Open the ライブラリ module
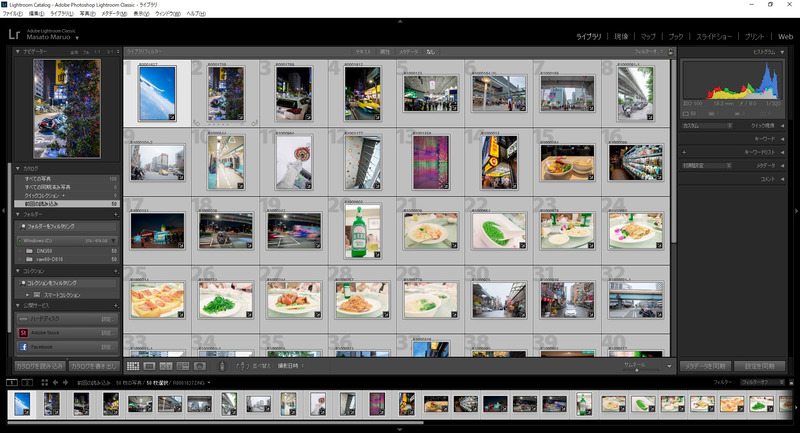Screen dimensions: 800x433 tap(588, 37)
